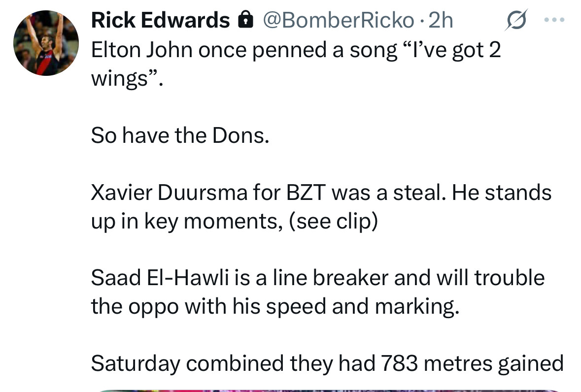Viewport: 581px width, 392px height.
Task: Click the "(see clip)" text
Action: (333, 222)
